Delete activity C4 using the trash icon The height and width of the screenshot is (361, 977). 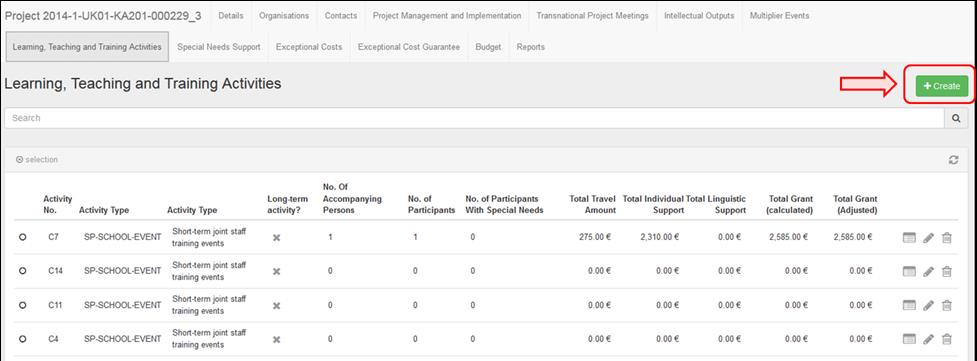point(946,339)
